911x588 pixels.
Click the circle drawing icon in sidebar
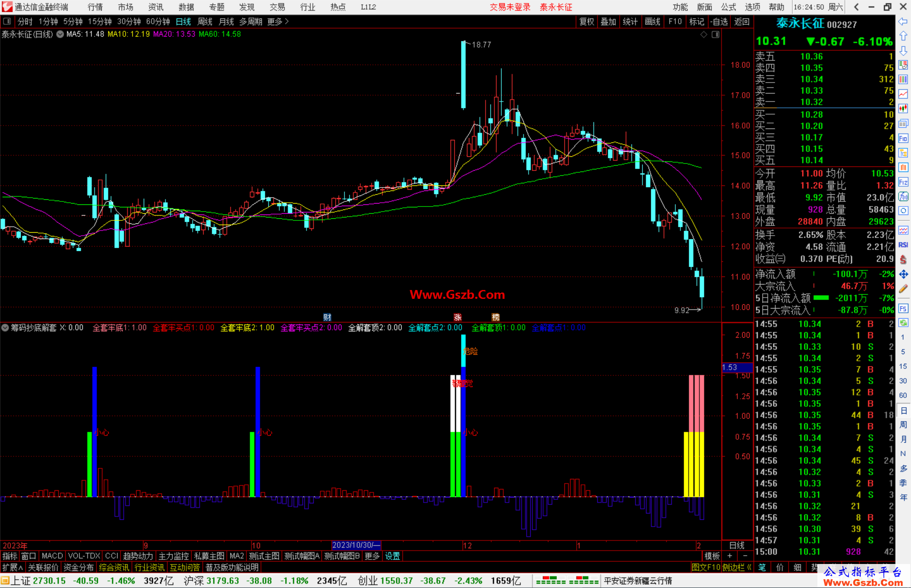[x=903, y=211]
